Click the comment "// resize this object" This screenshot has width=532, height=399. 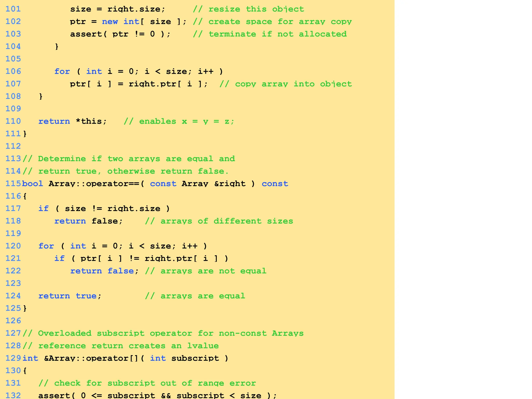pos(248,9)
